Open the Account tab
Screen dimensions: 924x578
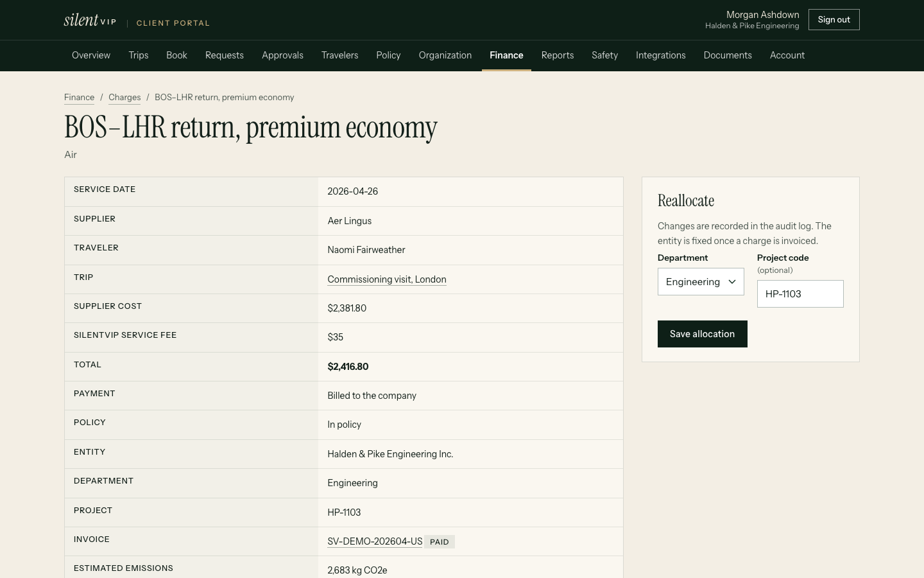(x=787, y=55)
